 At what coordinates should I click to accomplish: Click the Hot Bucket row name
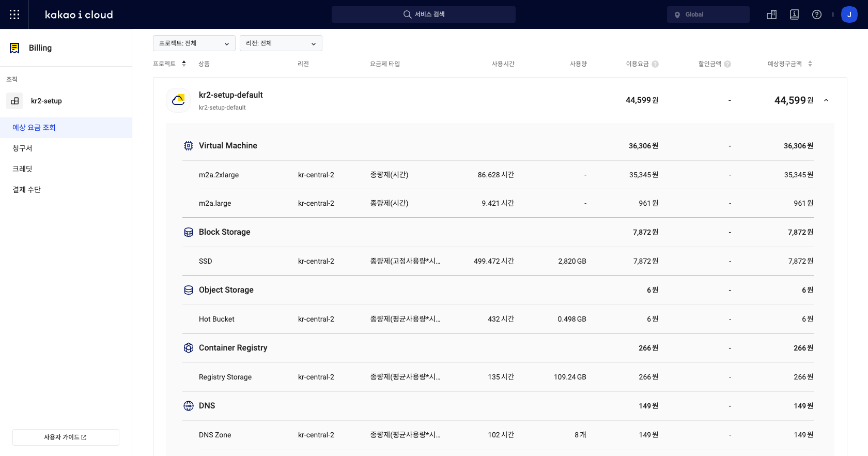216,320
